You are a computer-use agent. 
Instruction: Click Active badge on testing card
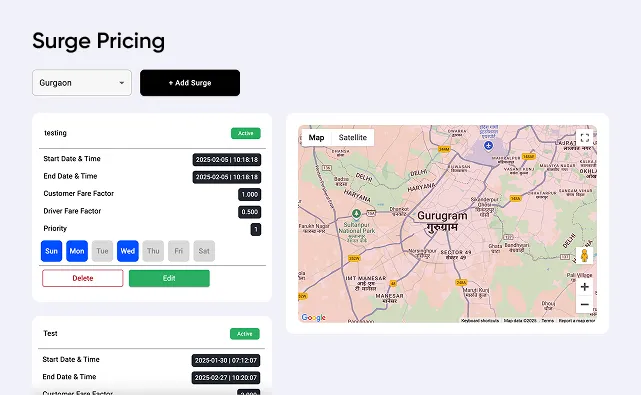[x=246, y=133]
